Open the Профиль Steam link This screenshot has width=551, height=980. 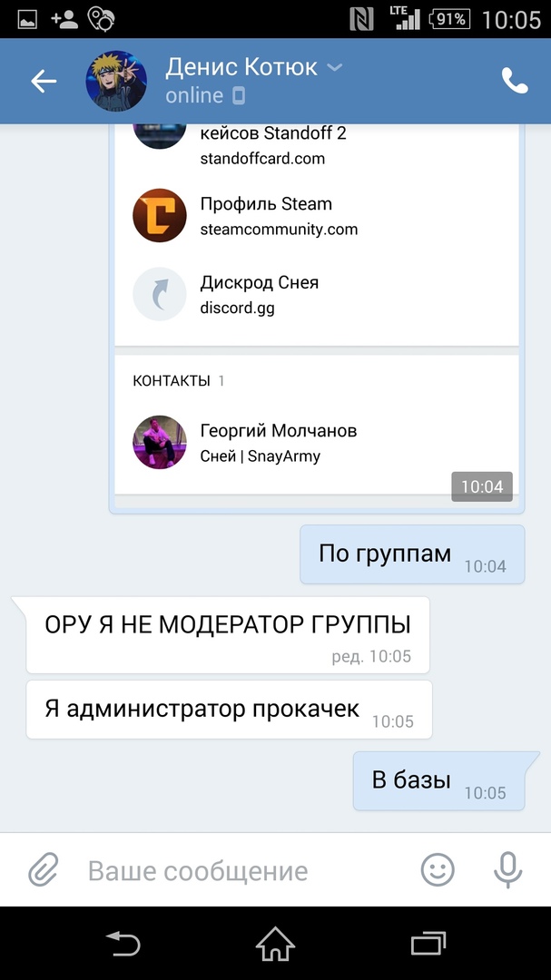pos(317,216)
